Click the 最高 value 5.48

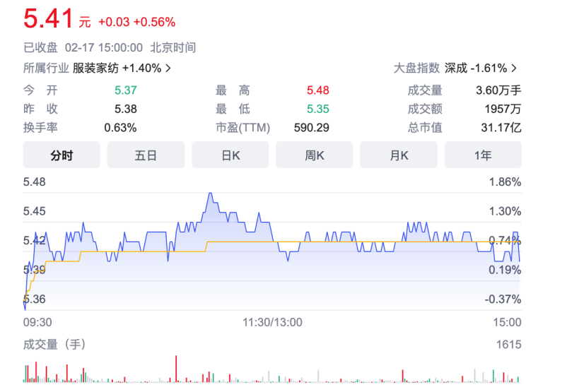317,90
